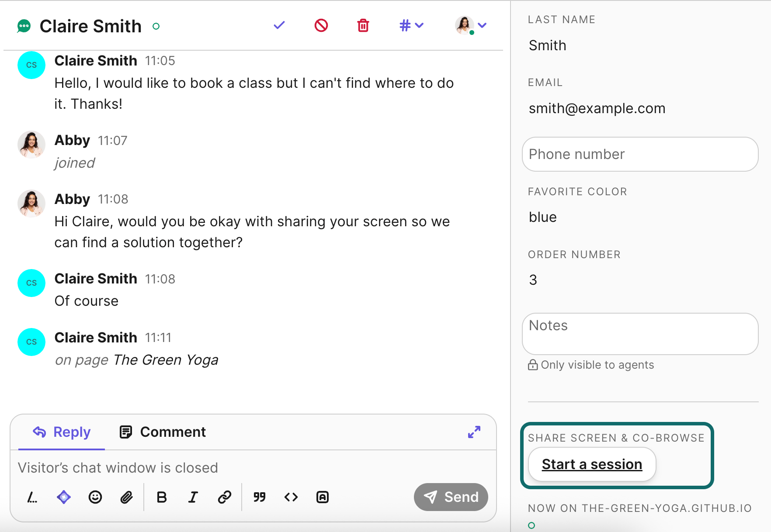Screen dimensions: 771x532
Task: Delete conversation using trash icon
Action: [363, 25]
